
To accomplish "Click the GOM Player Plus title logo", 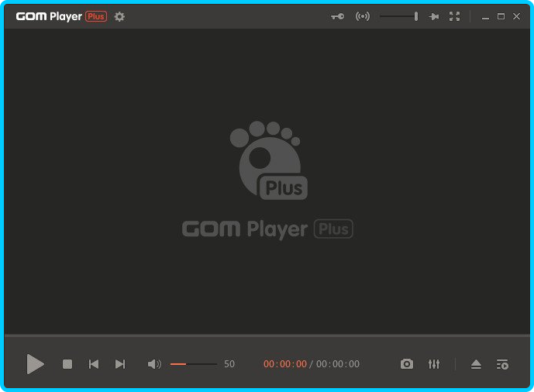I will [x=61, y=16].
